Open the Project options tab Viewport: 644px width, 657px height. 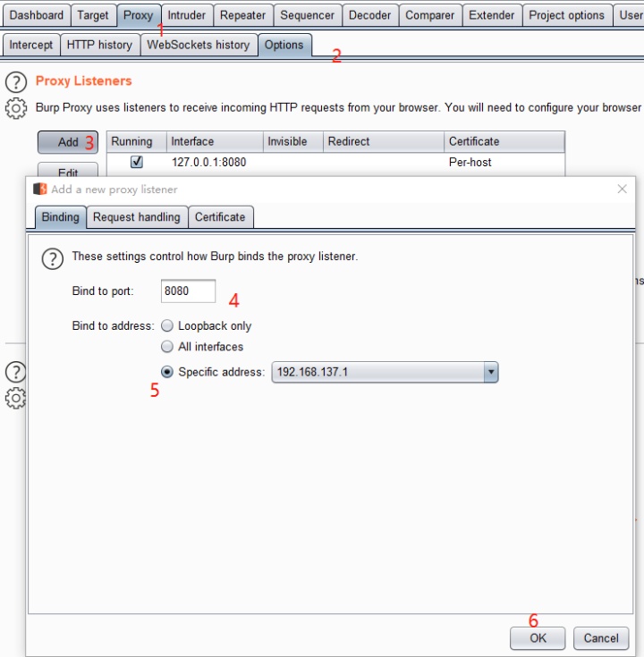[567, 15]
